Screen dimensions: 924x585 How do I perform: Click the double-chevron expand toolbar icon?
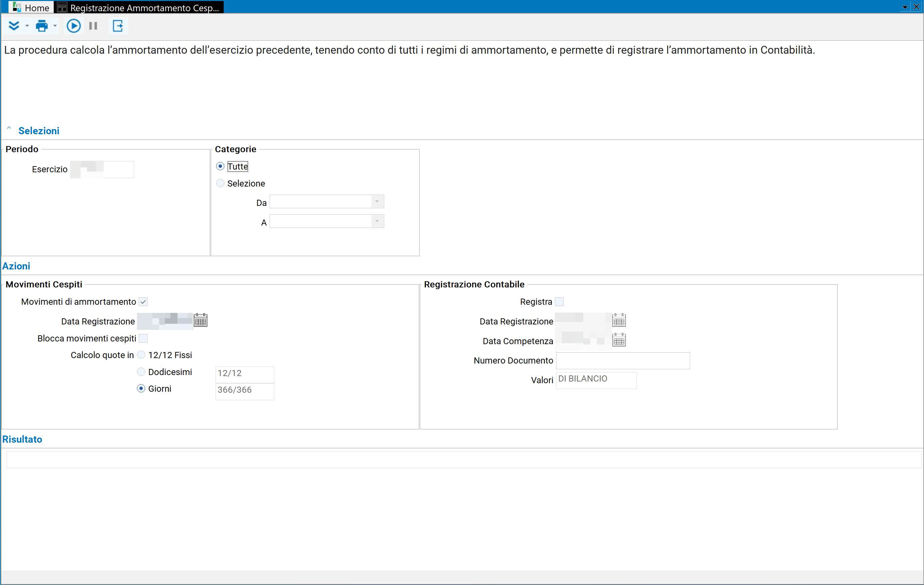click(14, 26)
